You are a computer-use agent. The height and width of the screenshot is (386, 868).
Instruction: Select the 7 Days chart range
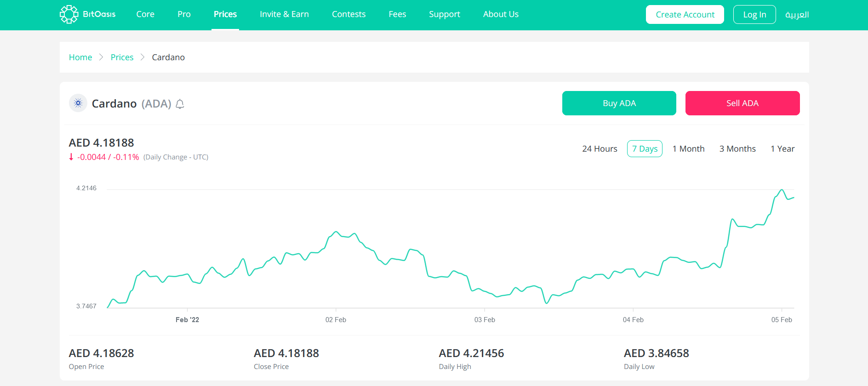645,149
